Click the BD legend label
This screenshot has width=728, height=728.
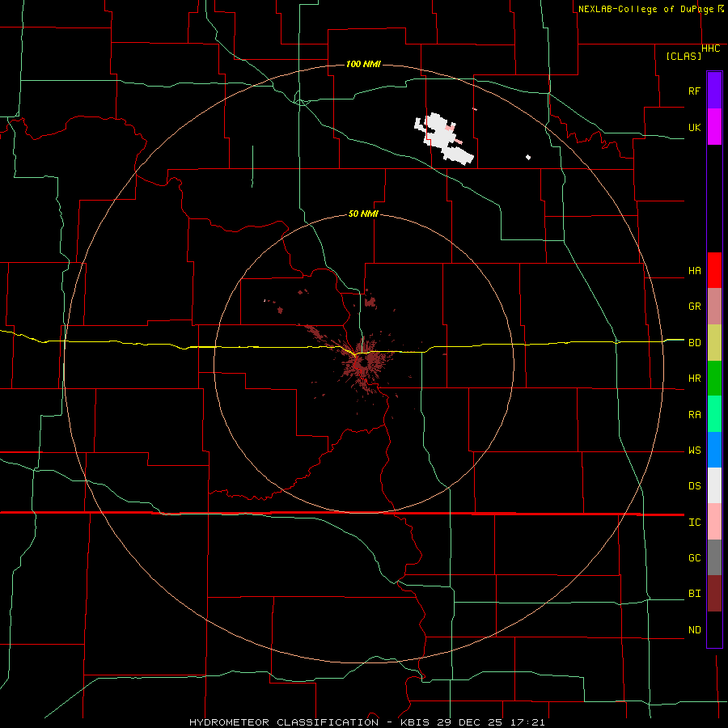pyautogui.click(x=694, y=343)
